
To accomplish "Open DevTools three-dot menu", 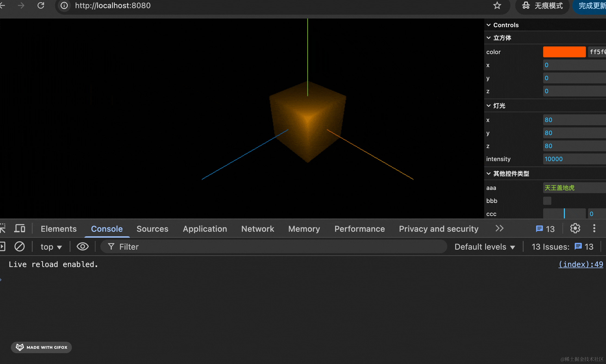I will click(594, 229).
